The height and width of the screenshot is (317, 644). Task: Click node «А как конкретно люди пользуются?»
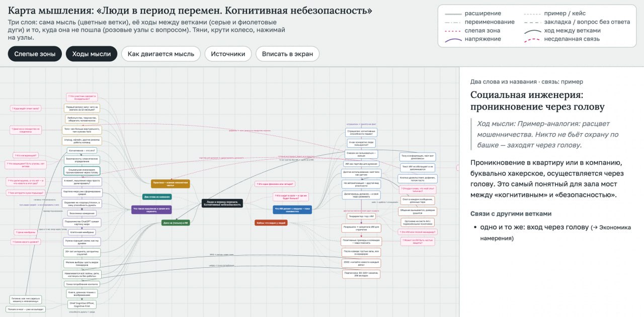[x=361, y=143]
